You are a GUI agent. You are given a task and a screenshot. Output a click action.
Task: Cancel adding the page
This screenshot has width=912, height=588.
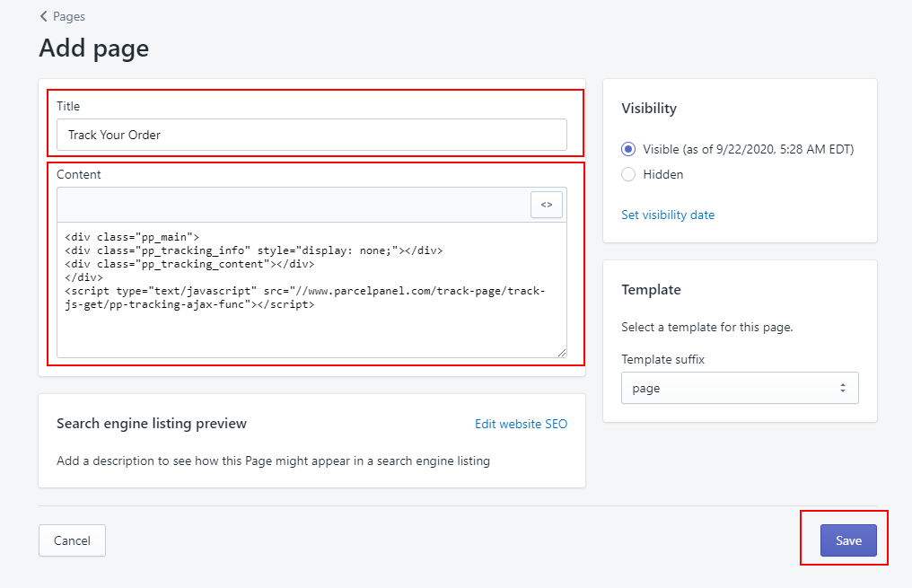[72, 540]
